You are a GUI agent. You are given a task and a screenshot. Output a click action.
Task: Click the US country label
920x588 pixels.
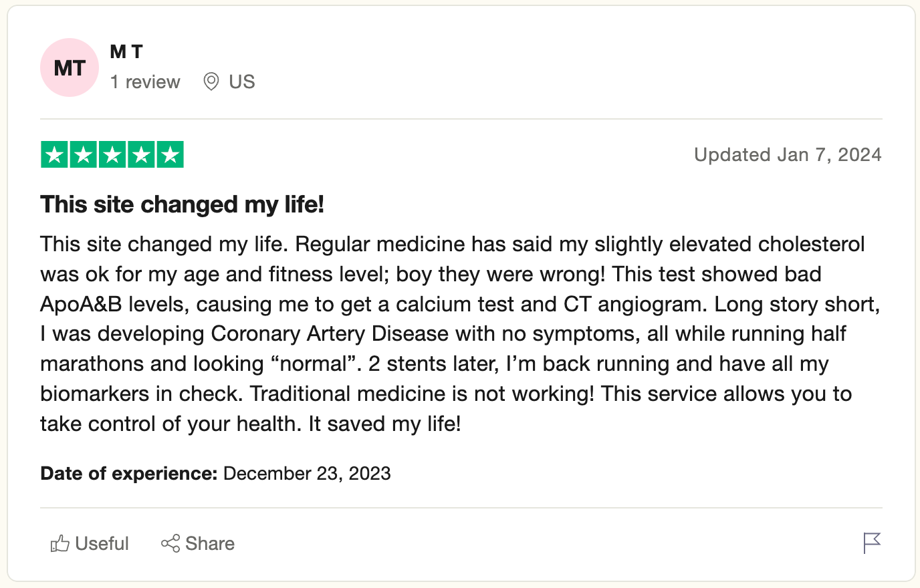click(241, 82)
